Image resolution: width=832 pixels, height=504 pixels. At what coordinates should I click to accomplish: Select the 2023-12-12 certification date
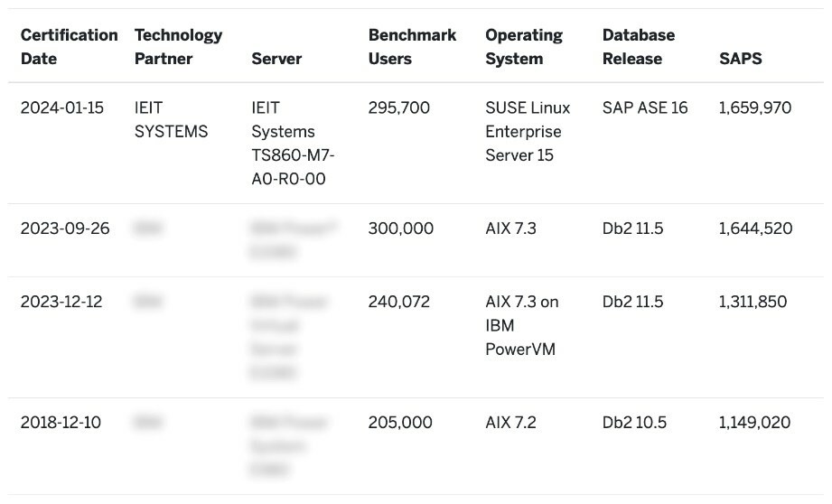[61, 302]
